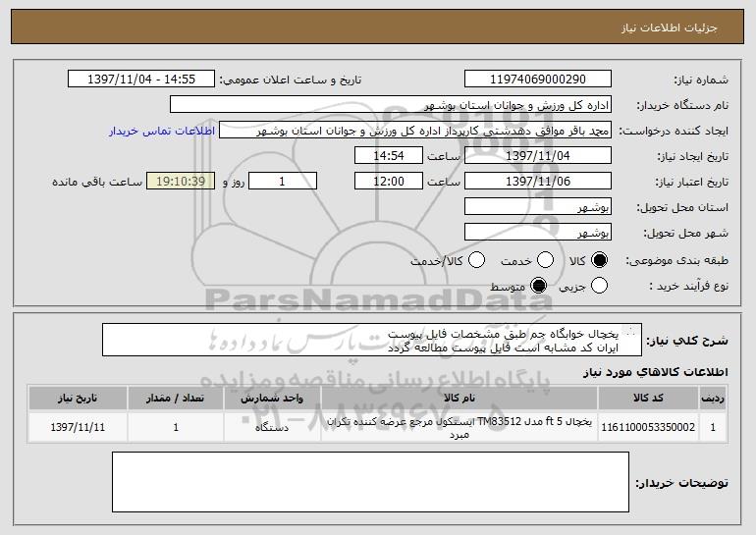
Task: Click the جزئیات اطلاعات نیاز page title
Action: click(670, 27)
